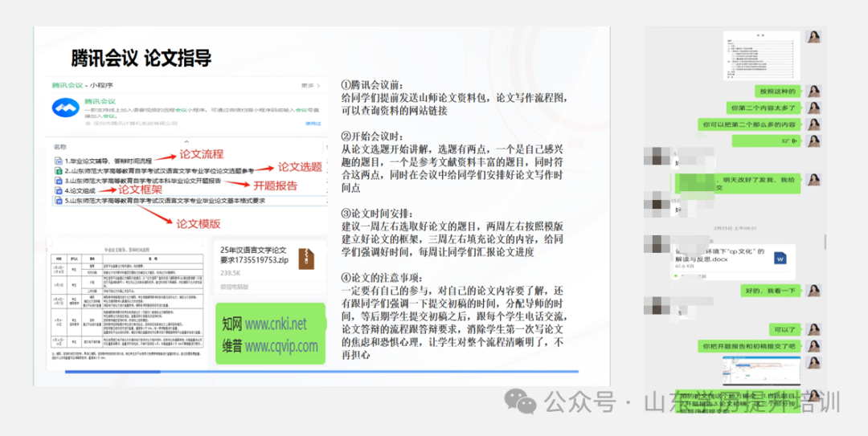Click avatar beside 你把开题报告和初稿提交了吧 bubble

click(813, 346)
